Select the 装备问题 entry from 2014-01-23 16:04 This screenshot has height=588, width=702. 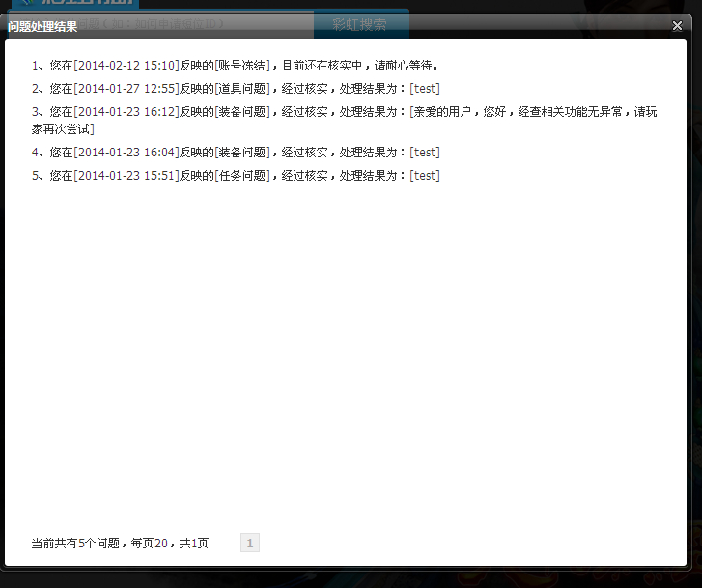tap(236, 153)
